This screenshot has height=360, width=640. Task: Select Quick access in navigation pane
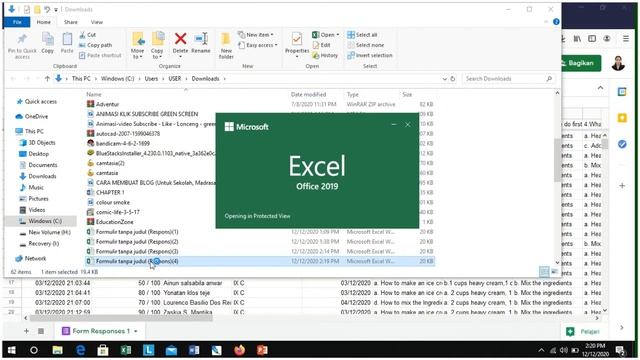tap(40, 102)
